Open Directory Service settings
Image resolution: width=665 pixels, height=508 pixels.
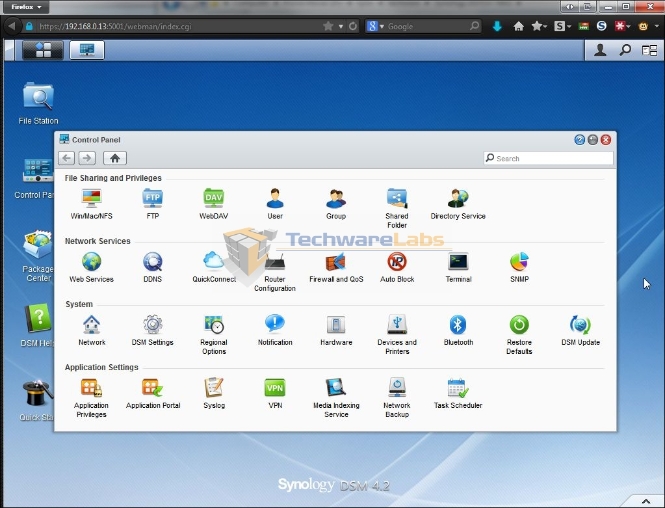tap(458, 204)
